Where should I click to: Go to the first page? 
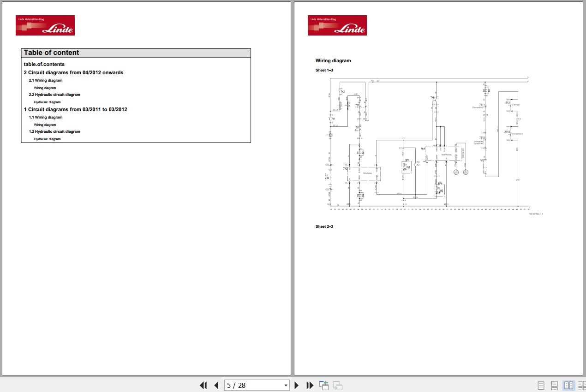[203, 386]
